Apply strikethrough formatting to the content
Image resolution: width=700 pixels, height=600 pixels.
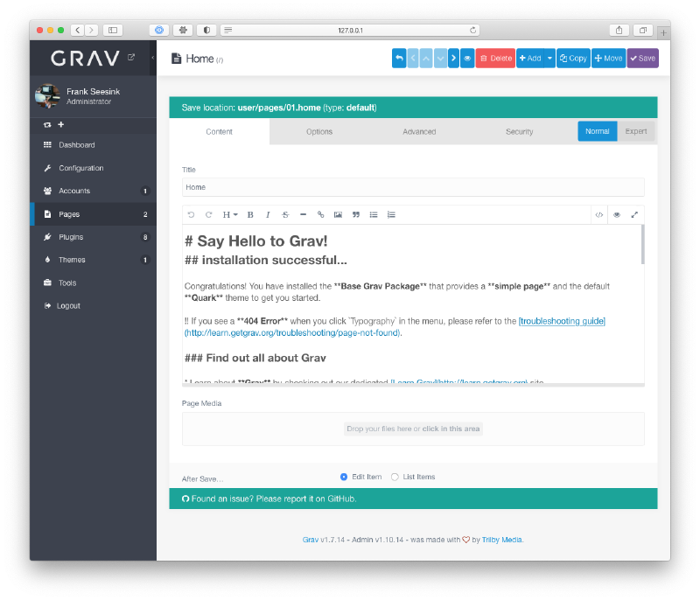[284, 214]
